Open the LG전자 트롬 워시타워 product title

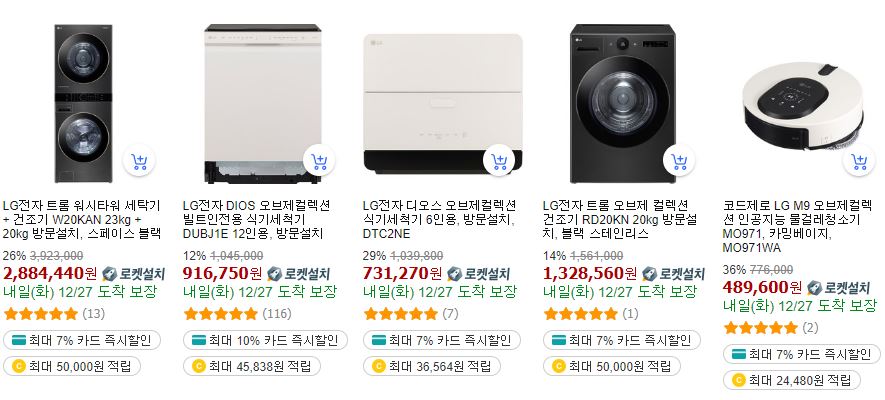coord(83,219)
